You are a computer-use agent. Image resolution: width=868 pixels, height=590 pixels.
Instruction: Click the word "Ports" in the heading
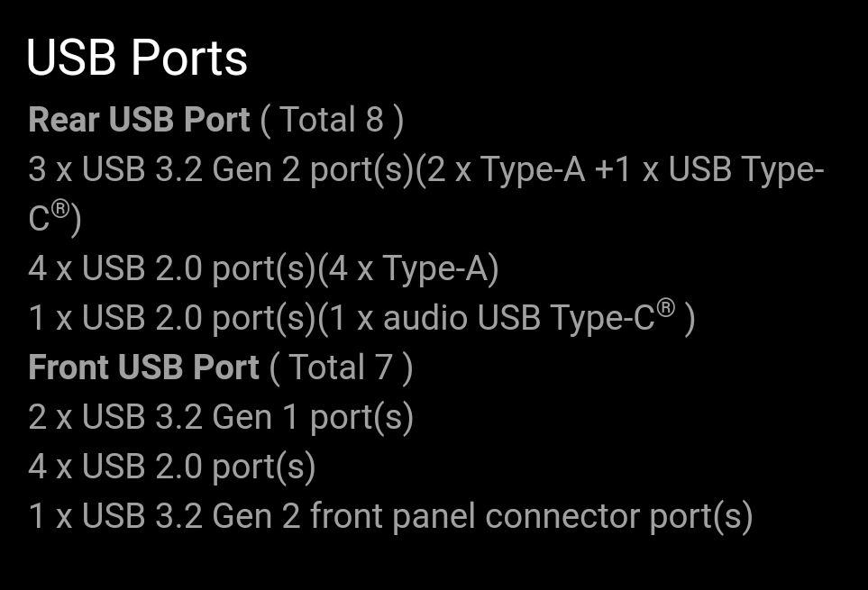click(x=188, y=58)
